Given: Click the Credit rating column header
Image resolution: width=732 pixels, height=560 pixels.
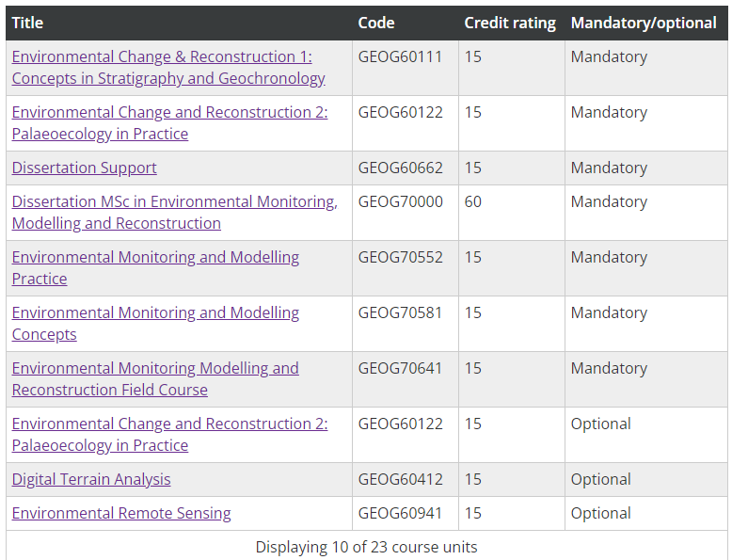Looking at the screenshot, I should click(510, 23).
